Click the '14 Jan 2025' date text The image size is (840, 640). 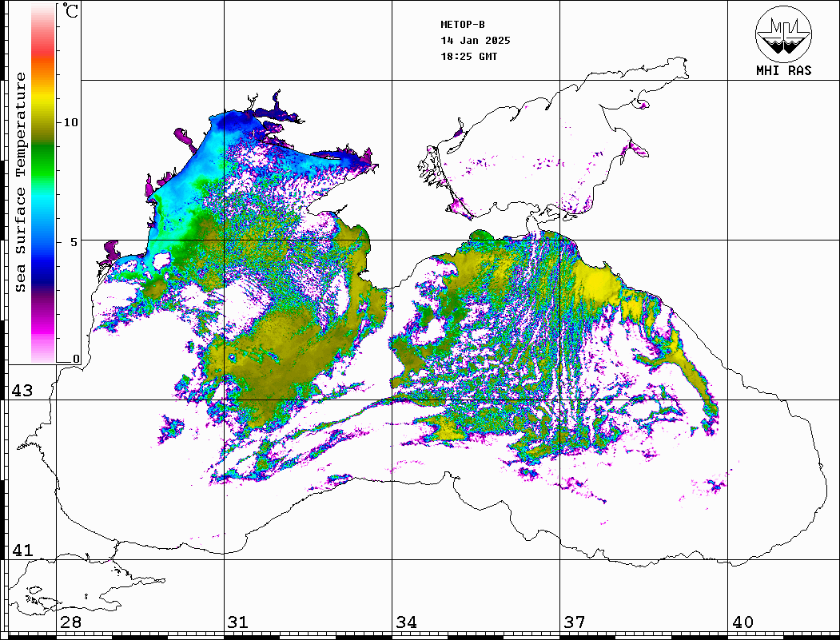click(476, 41)
